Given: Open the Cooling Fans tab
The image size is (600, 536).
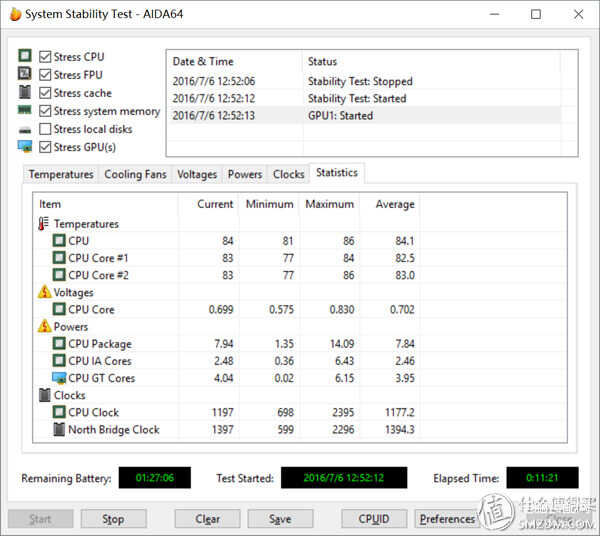Looking at the screenshot, I should pos(135,174).
